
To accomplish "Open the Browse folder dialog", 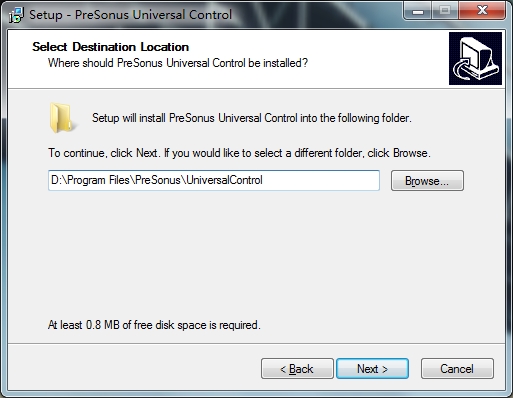I will tap(427, 181).
